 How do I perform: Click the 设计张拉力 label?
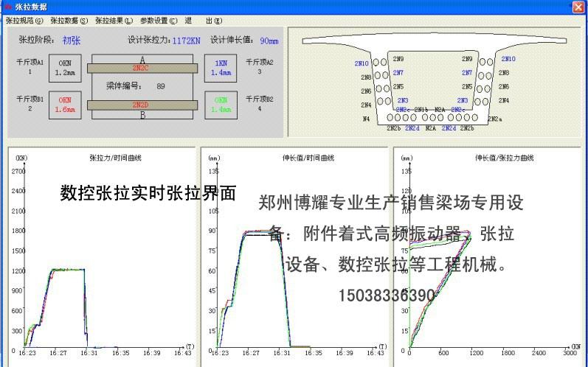(x=149, y=40)
